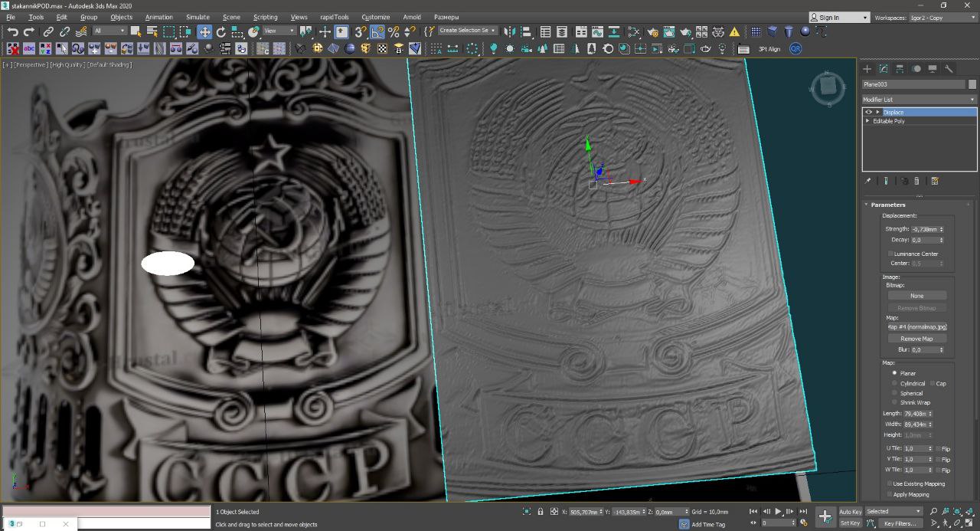Toggle the Percent Snap icon
The width and height of the screenshot is (980, 531).
(394, 31)
